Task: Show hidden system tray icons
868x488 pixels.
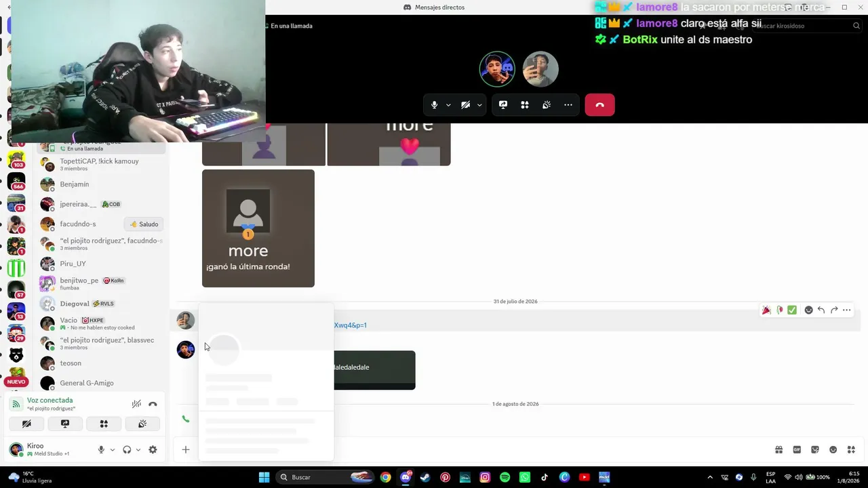Action: point(710,477)
